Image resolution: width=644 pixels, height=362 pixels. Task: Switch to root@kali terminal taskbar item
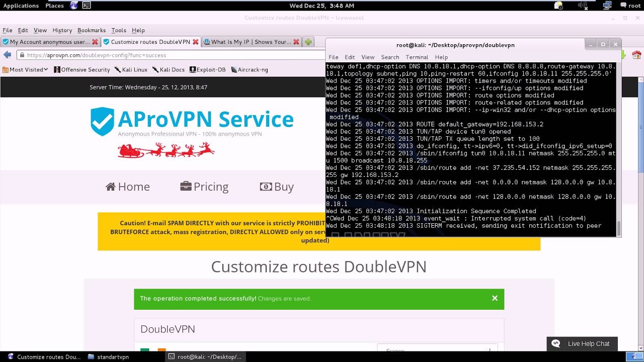205,357
